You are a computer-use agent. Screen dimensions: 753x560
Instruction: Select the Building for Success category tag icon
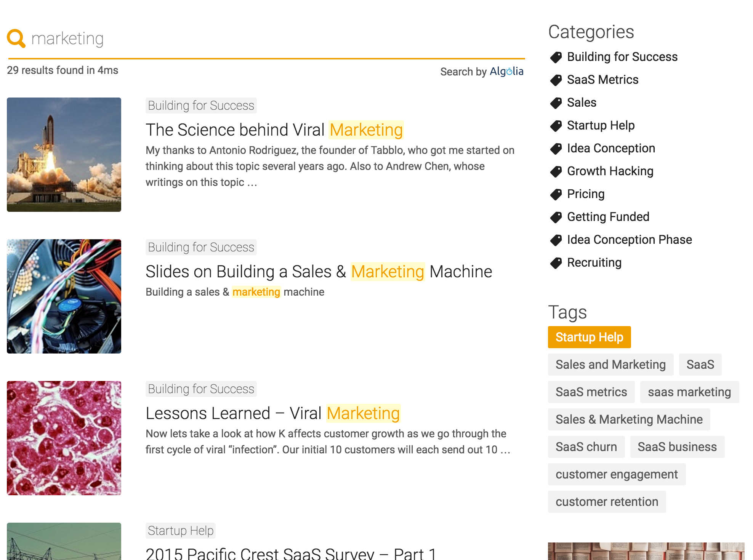pos(555,57)
